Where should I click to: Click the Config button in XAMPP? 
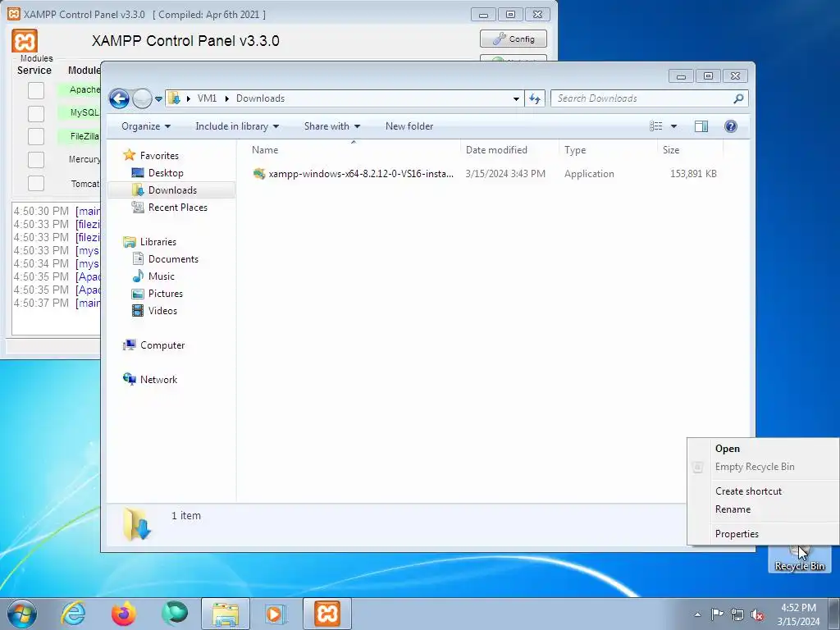[514, 39]
